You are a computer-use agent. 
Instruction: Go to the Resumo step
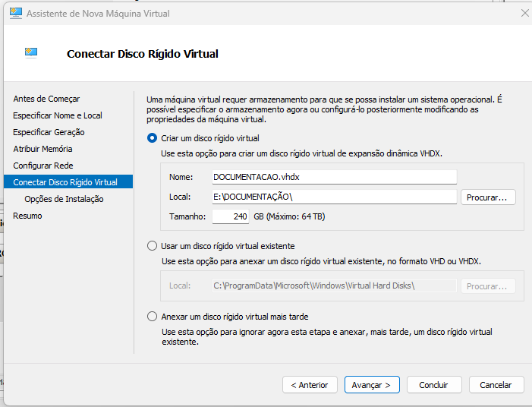coord(27,216)
